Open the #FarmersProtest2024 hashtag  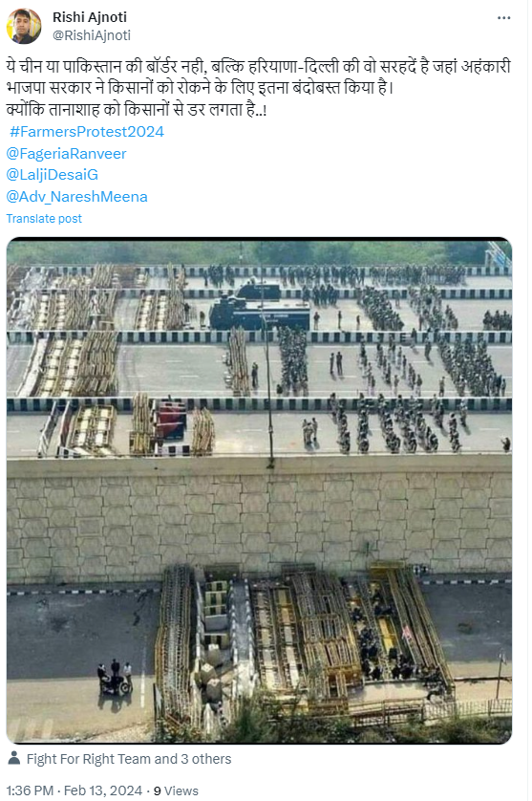[x=87, y=132]
